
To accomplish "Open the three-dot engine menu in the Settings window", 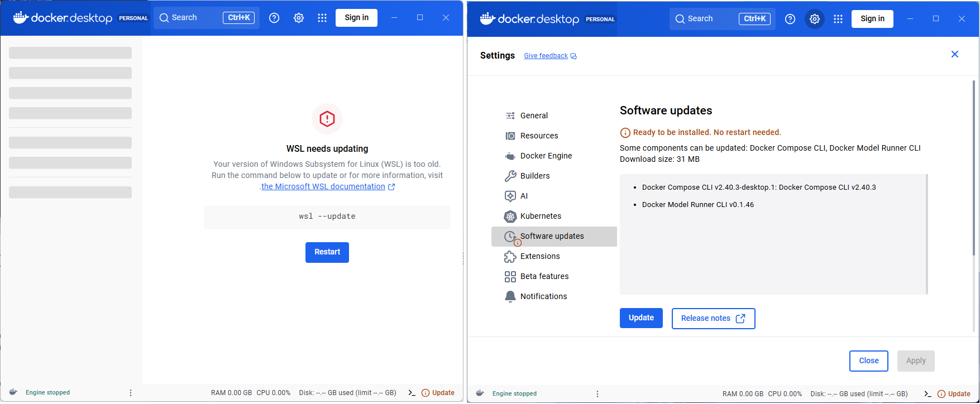I will [597, 394].
